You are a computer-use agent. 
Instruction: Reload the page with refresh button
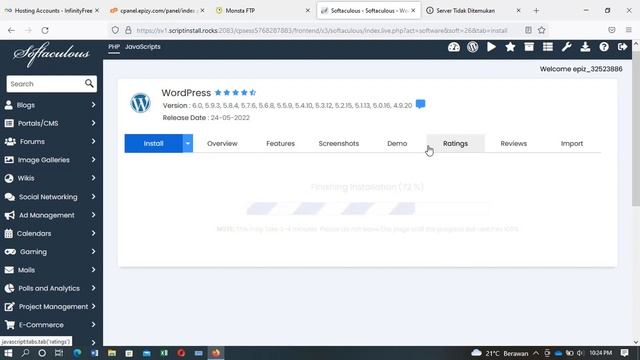point(45,30)
